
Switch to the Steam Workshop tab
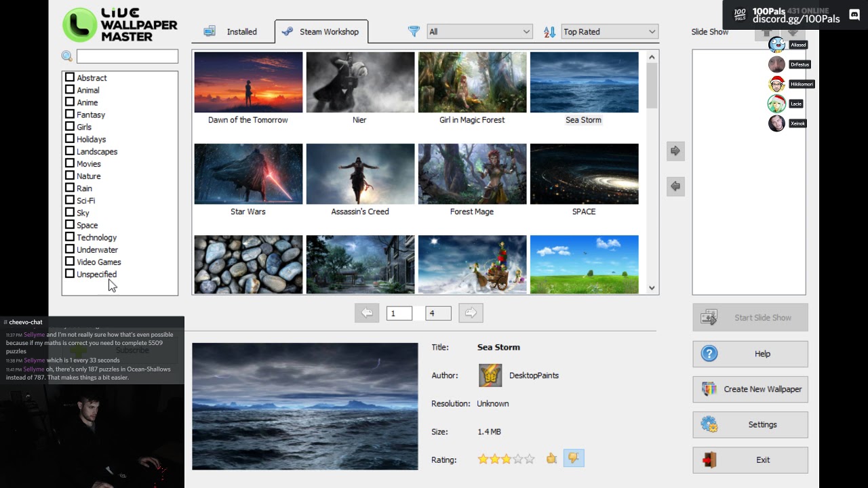[x=321, y=32]
